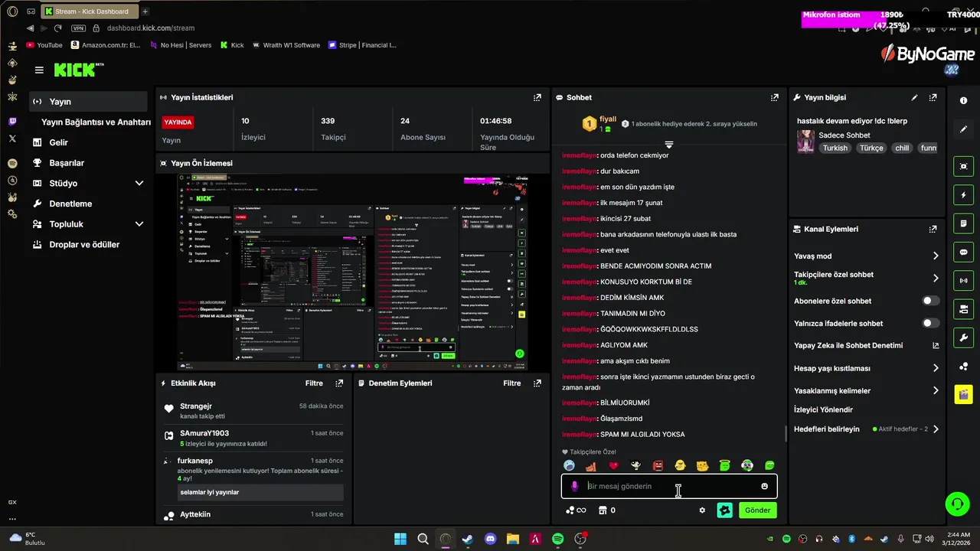This screenshot has width=980, height=551.
Task: Collapse the chat leaderboard with its arrow
Action: click(x=669, y=145)
